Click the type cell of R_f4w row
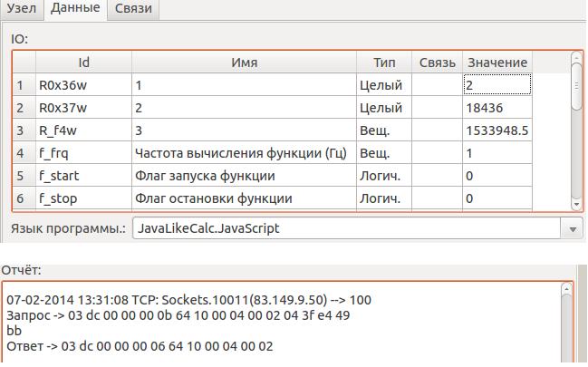 tap(384, 130)
